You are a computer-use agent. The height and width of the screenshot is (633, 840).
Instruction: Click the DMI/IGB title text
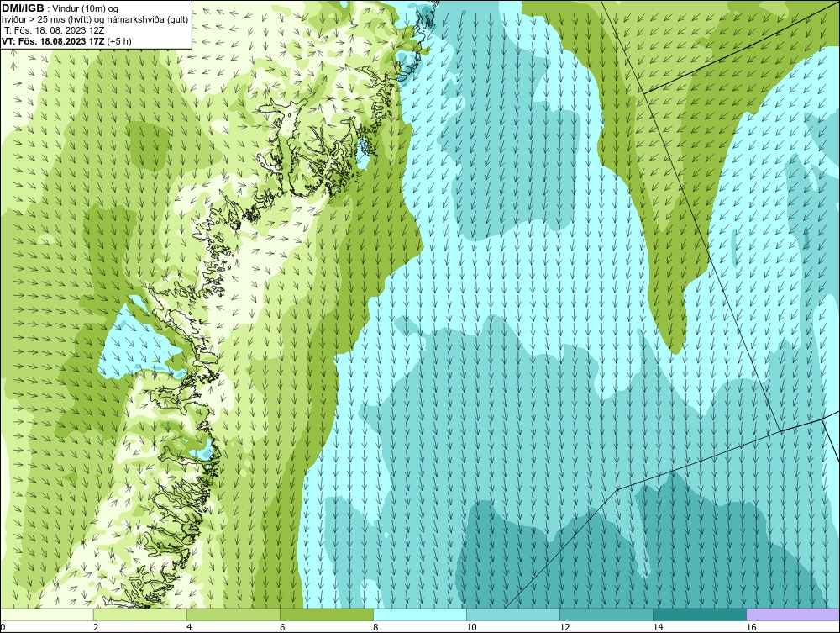pos(23,8)
